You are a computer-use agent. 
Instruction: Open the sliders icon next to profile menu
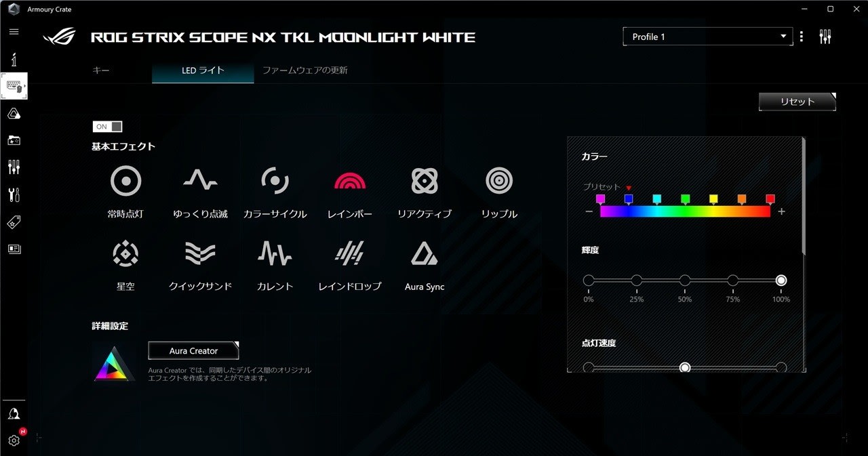click(825, 37)
